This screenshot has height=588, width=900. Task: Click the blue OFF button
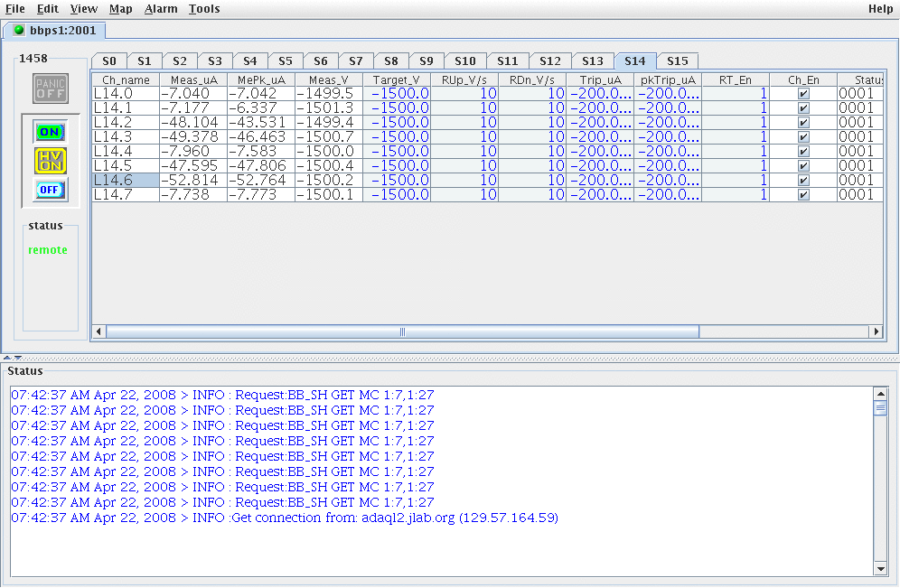point(50,190)
